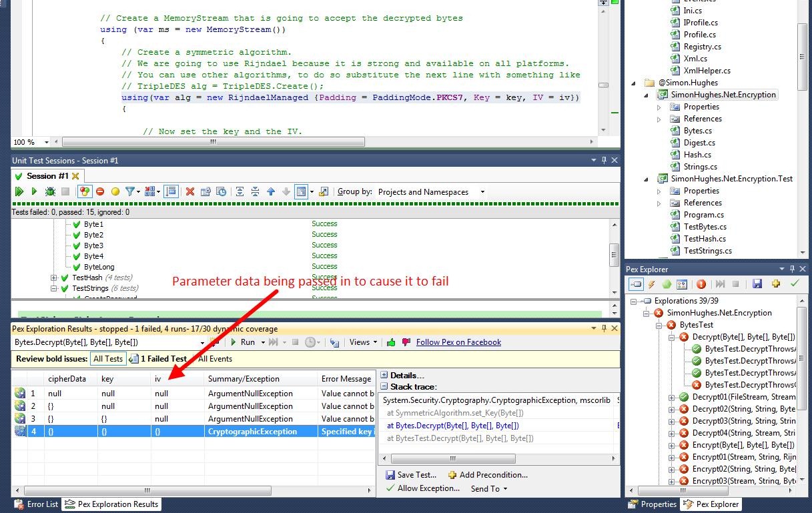The width and height of the screenshot is (812, 513).
Task: Collapse the Explorations 39/39 node
Action: [635, 301]
